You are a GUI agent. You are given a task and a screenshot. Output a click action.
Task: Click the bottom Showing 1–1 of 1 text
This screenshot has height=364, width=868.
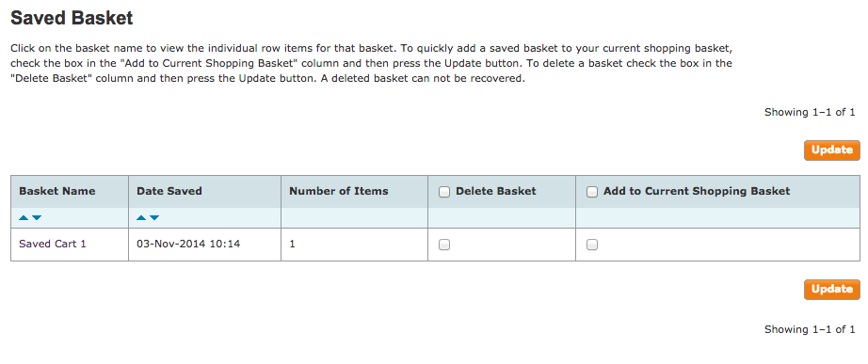(810, 330)
